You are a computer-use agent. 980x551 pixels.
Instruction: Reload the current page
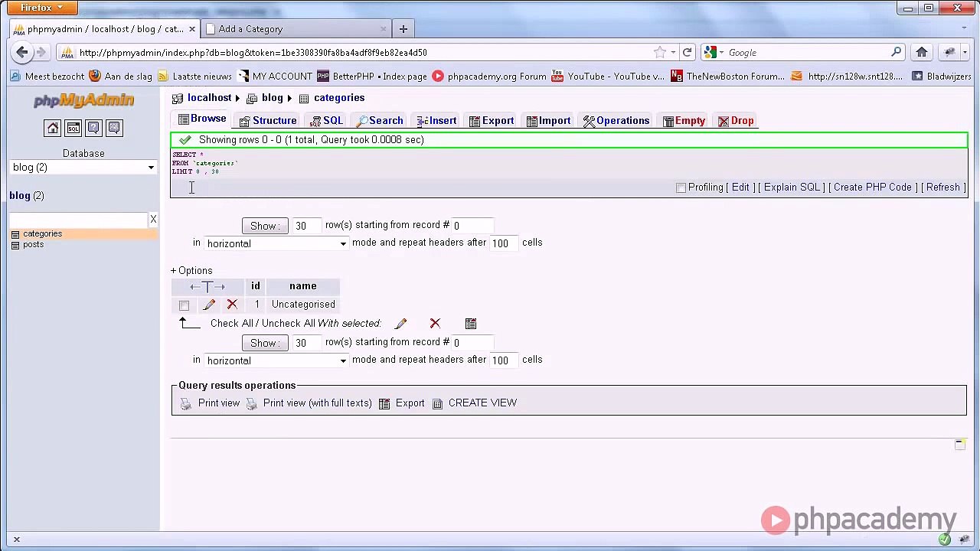point(687,52)
